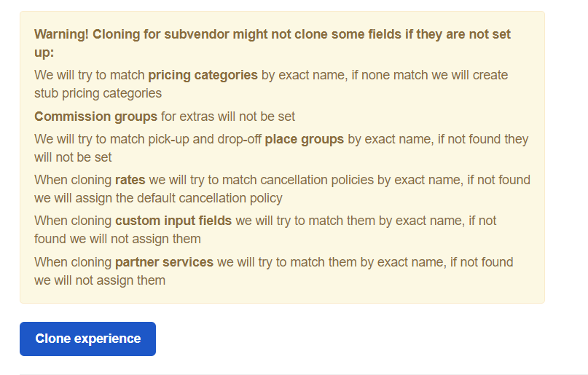Click the bold word 'rates'
This screenshot has width=588, height=375.
tap(130, 180)
